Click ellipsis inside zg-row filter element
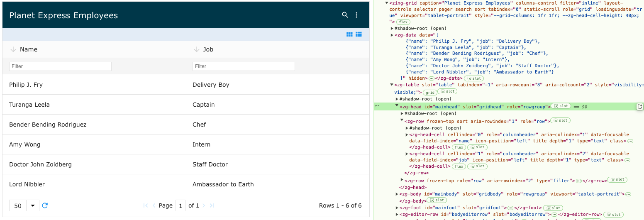Image resolution: width=644 pixels, height=220 pixels. 578,181
